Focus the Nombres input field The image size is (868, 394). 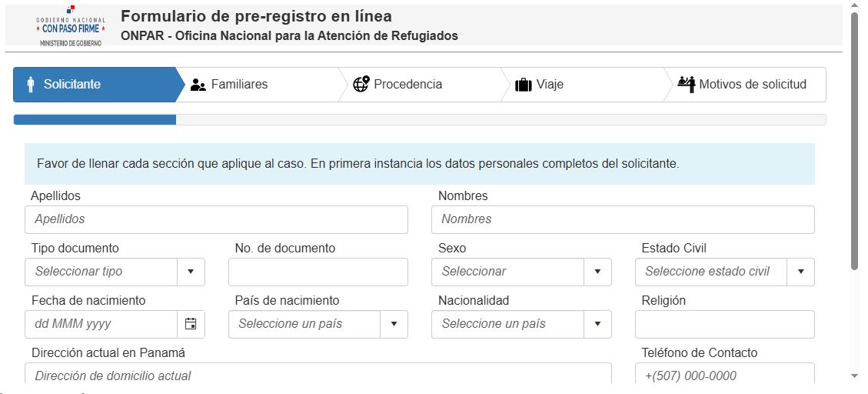[623, 219]
